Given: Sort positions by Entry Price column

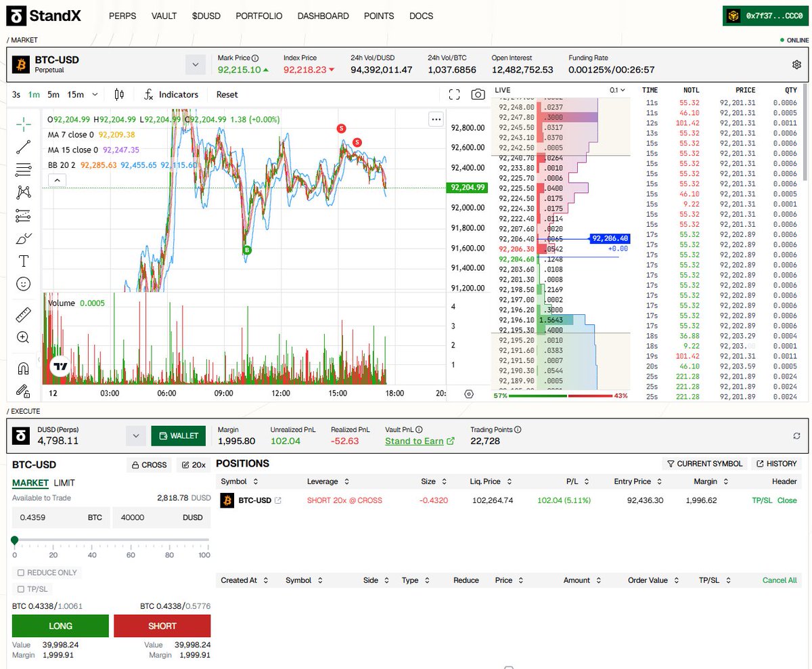Looking at the screenshot, I should pyautogui.click(x=636, y=481).
